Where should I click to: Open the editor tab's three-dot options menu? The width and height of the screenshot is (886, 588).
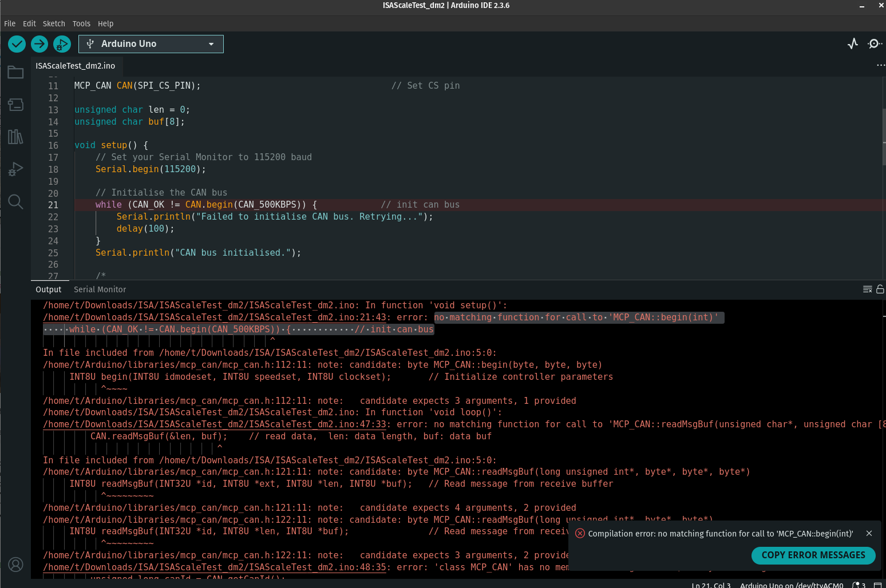click(880, 65)
